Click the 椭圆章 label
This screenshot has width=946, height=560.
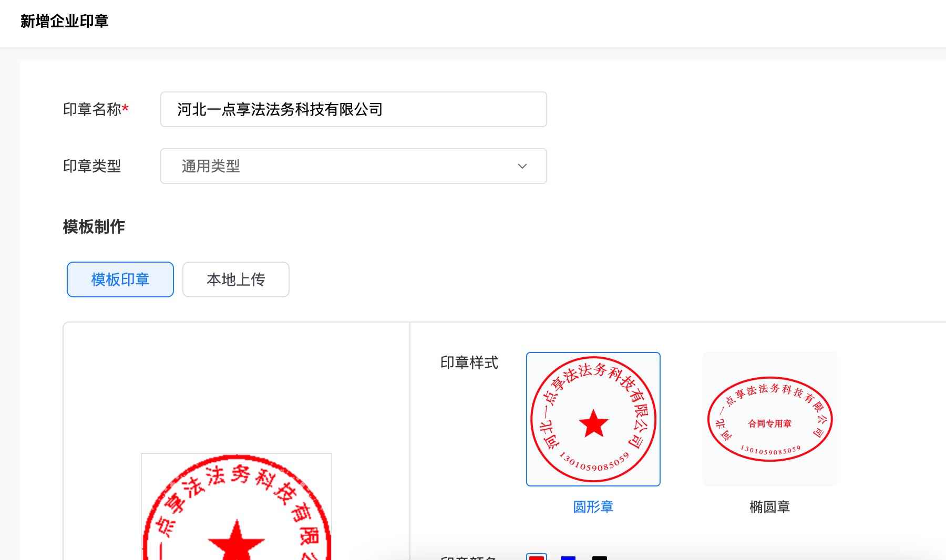pyautogui.click(x=770, y=507)
